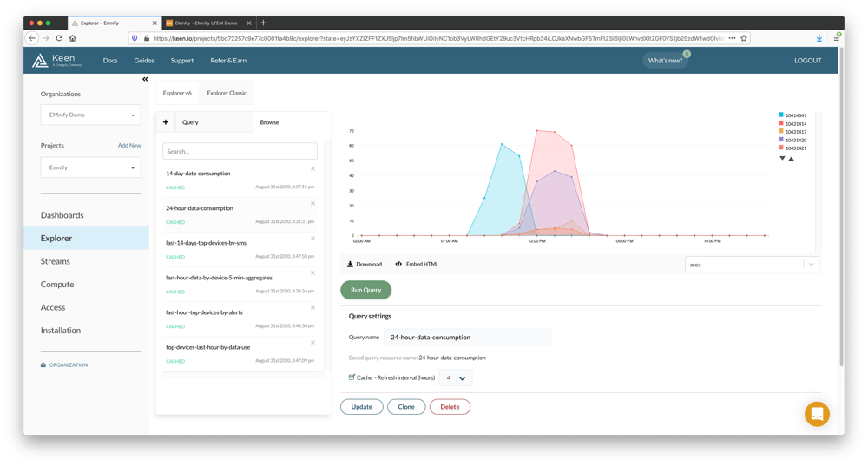Screen dimensions: 868x466
Task: Click legend color swatch for 10414341
Action: tap(781, 115)
